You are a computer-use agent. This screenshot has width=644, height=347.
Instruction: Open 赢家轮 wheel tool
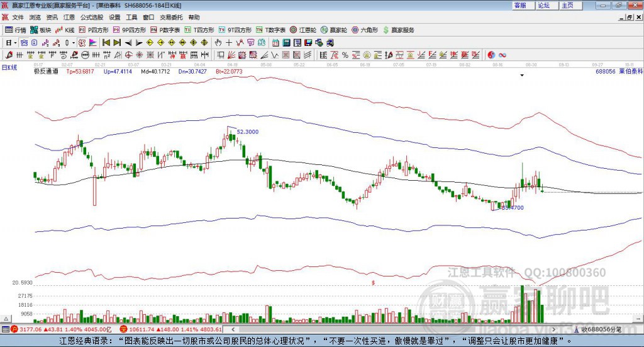(334, 30)
